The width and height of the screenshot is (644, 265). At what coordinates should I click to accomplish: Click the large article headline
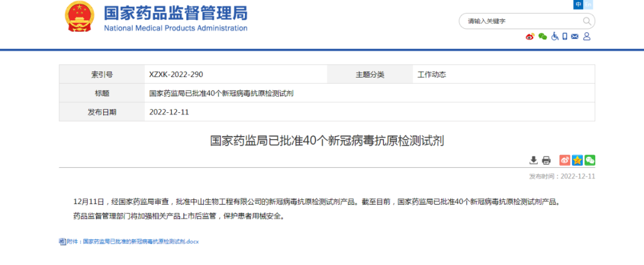(327, 141)
